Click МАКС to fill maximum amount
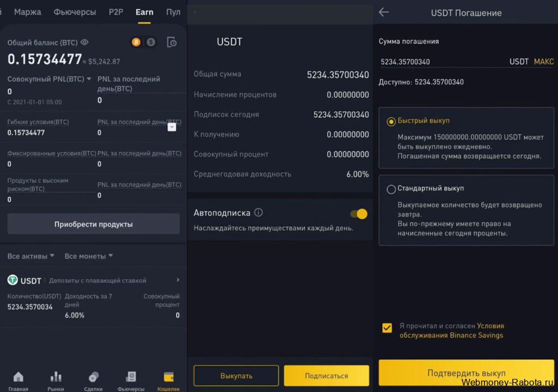Image resolution: width=558 pixels, height=392 pixels. [x=544, y=62]
